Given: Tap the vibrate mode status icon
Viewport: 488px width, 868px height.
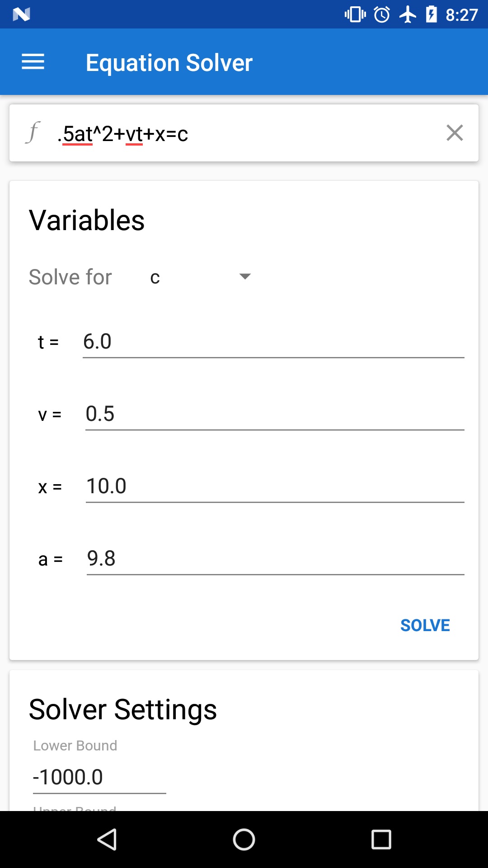Looking at the screenshot, I should 355,14.
